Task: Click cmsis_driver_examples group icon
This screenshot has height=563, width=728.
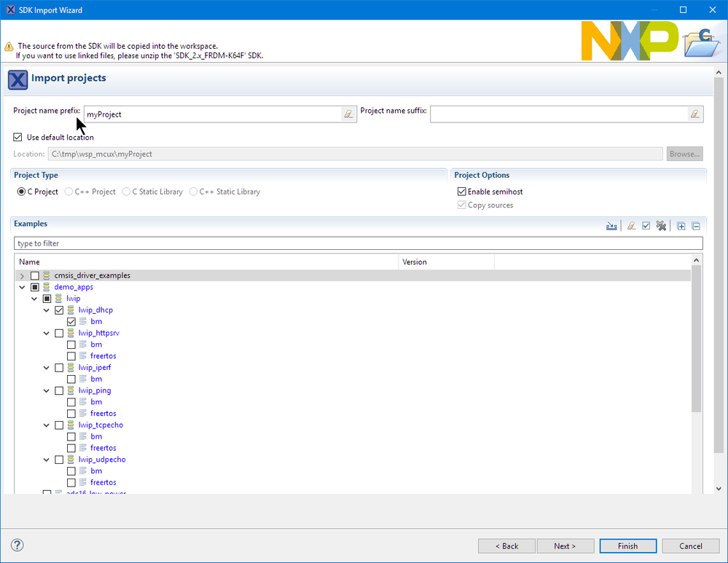Action: (47, 276)
